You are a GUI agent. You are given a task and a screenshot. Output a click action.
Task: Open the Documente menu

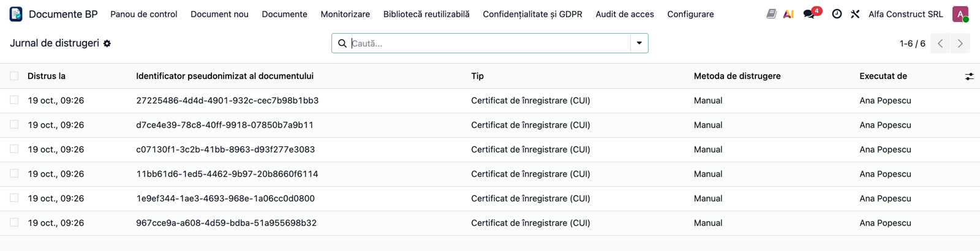[285, 14]
